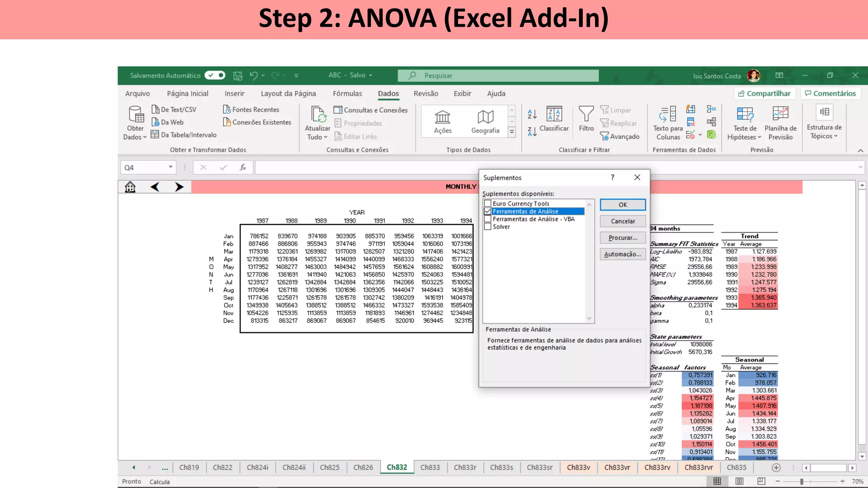Click the Procurar... button

(x=623, y=238)
